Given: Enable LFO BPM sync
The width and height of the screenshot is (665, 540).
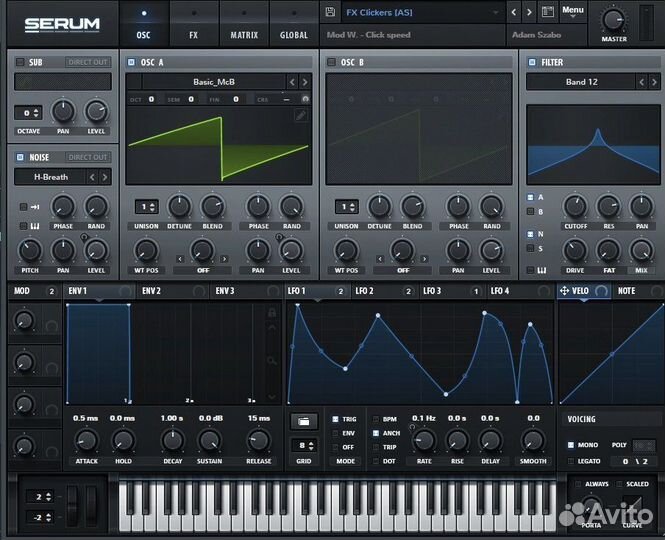Looking at the screenshot, I should 376,419.
